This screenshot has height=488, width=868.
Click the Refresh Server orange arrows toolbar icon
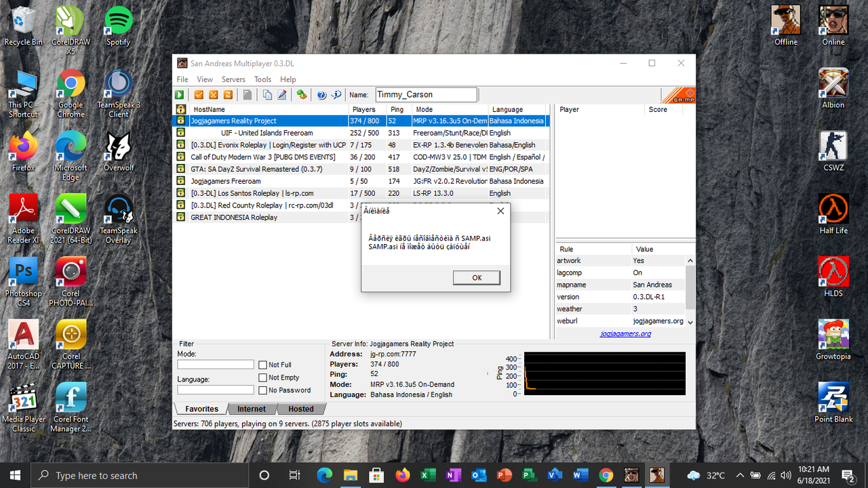pyautogui.click(x=228, y=95)
